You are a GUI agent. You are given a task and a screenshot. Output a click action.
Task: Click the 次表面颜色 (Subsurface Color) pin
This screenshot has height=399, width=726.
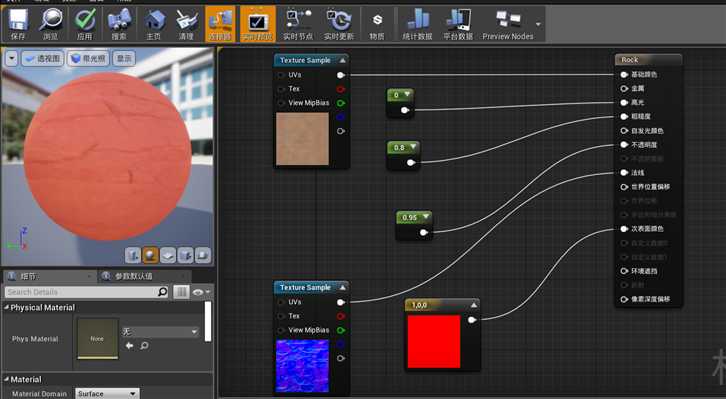coord(624,229)
